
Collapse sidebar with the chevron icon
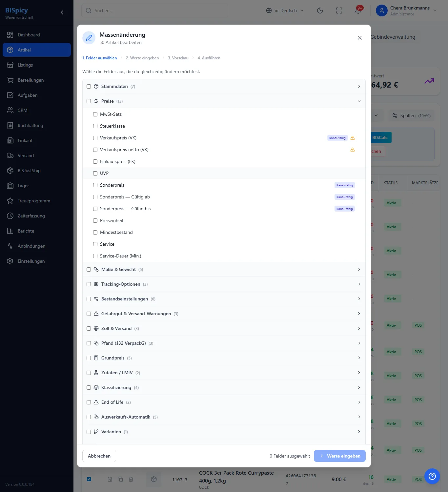tap(62, 12)
